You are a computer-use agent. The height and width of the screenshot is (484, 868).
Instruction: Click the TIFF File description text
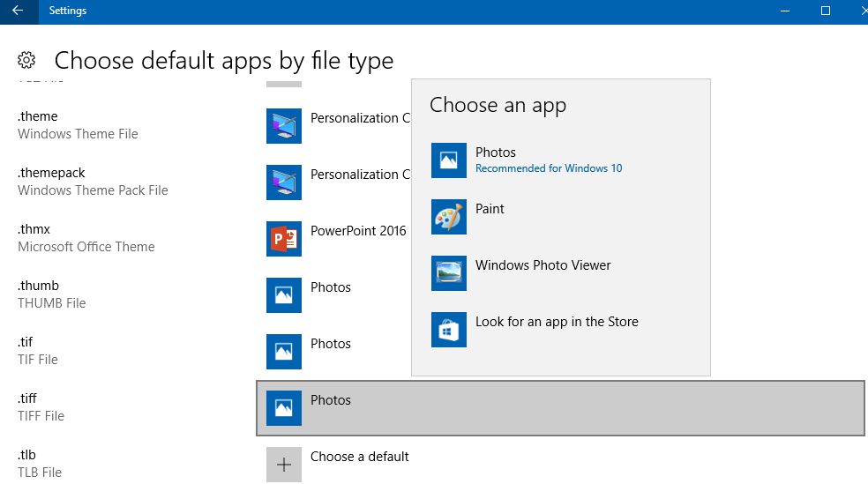click(41, 416)
